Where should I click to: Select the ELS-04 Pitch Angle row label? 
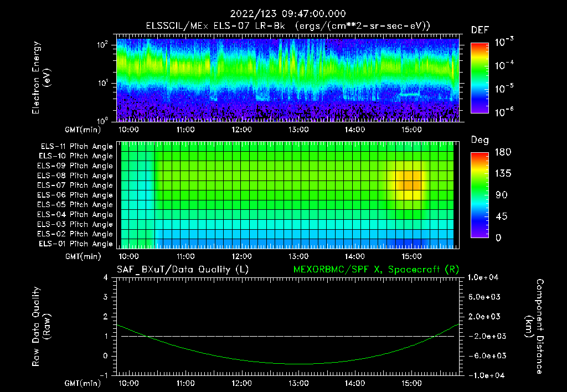coord(75,215)
